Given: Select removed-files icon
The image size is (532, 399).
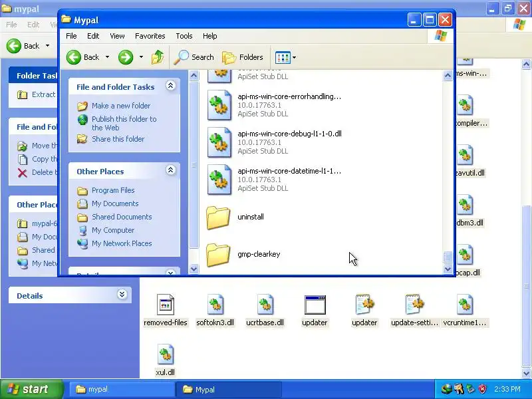Looking at the screenshot, I should [x=166, y=305].
